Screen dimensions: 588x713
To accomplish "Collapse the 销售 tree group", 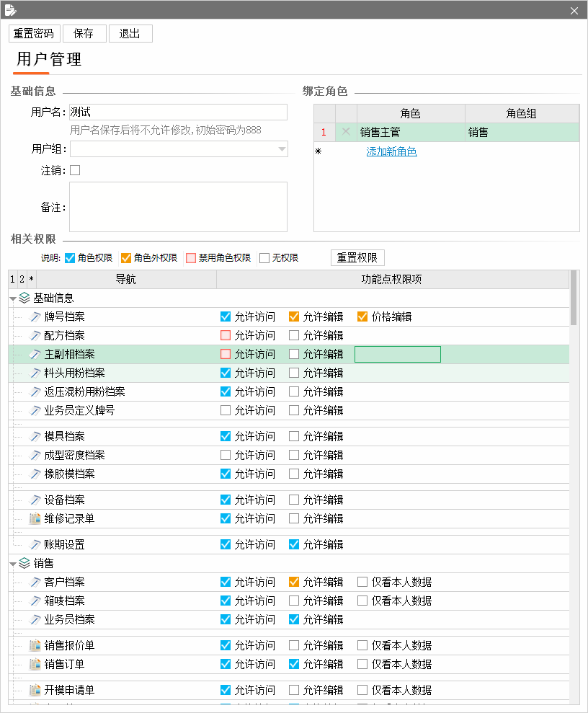I will pos(13,564).
